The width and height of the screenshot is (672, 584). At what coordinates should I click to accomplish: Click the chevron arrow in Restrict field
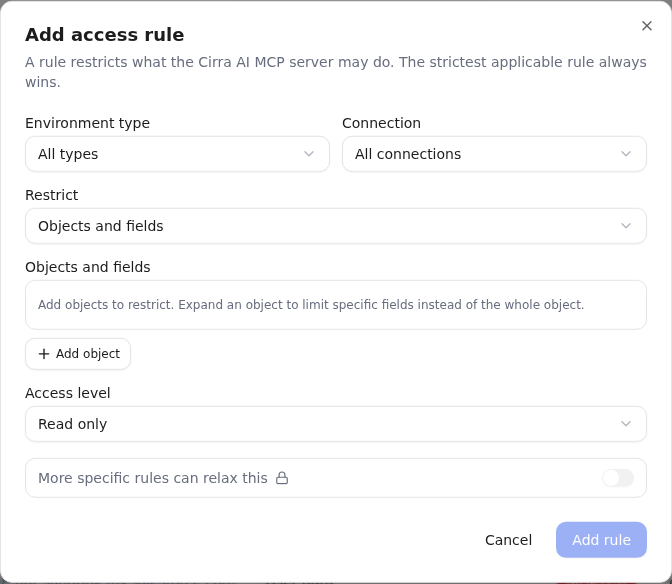(x=626, y=226)
